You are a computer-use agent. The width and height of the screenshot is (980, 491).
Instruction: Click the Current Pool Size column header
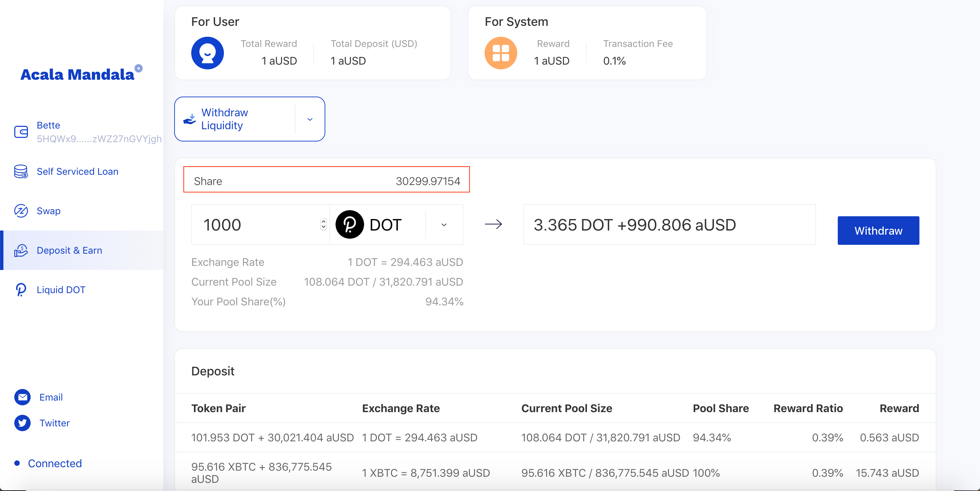(567, 408)
